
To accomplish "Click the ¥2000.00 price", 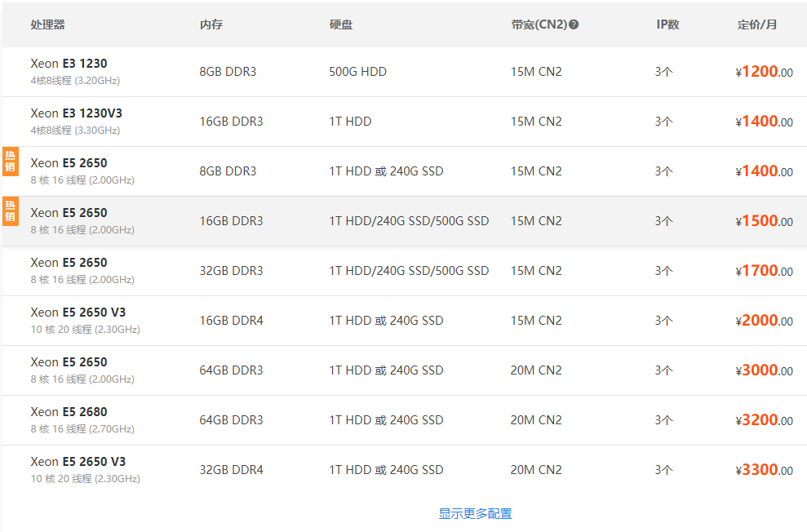I will (765, 321).
